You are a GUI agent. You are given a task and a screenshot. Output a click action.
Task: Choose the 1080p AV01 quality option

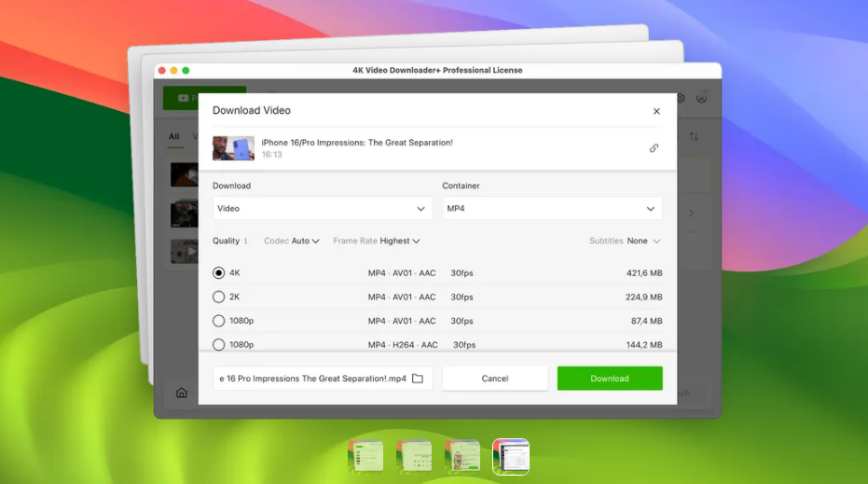click(219, 321)
